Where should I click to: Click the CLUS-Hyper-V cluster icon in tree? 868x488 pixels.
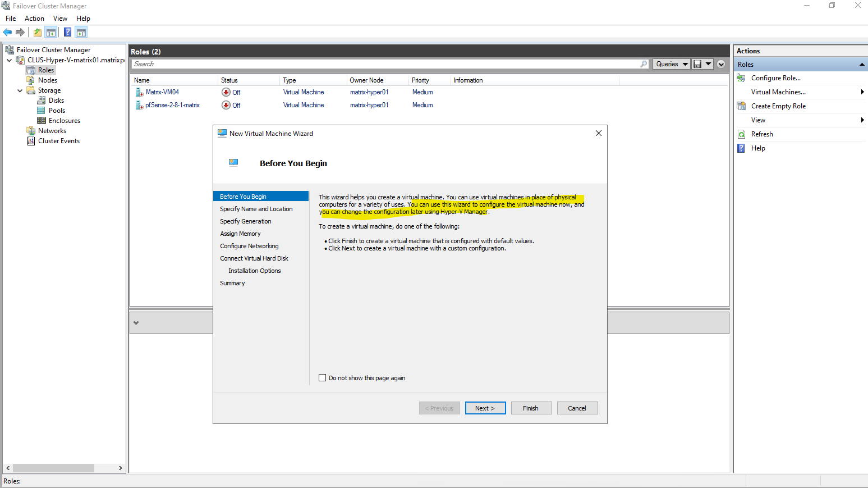tap(20, 60)
